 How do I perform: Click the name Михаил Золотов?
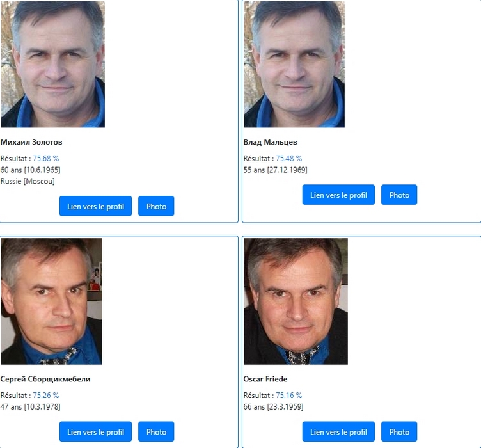(31, 142)
